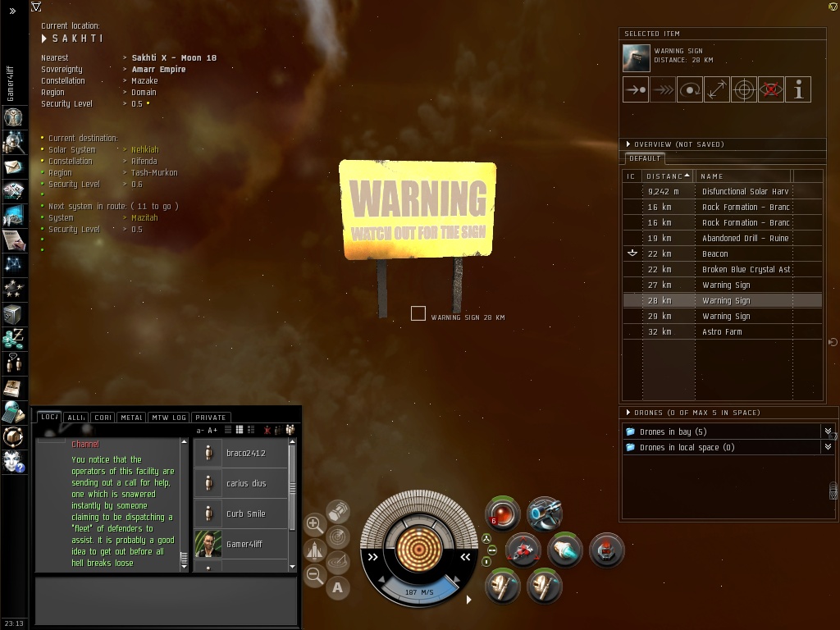
Task: Open the Calculator sidebar icon
Action: pyautogui.click(x=13, y=413)
